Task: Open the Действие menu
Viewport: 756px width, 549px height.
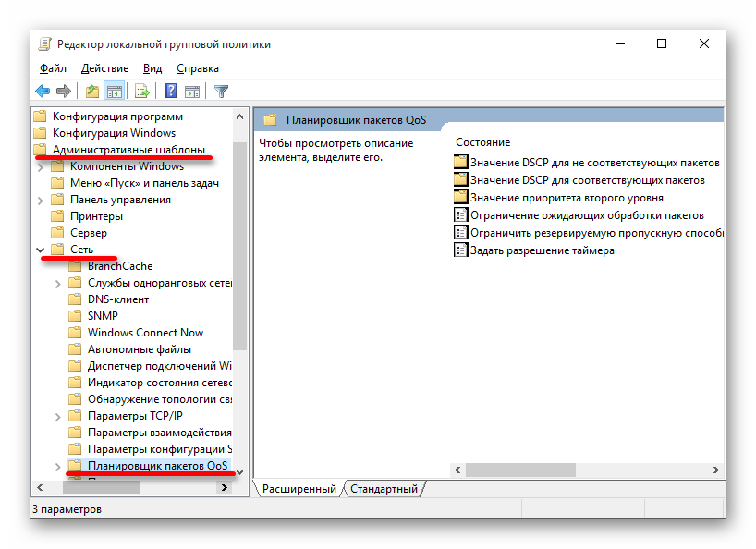Action: pyautogui.click(x=104, y=68)
